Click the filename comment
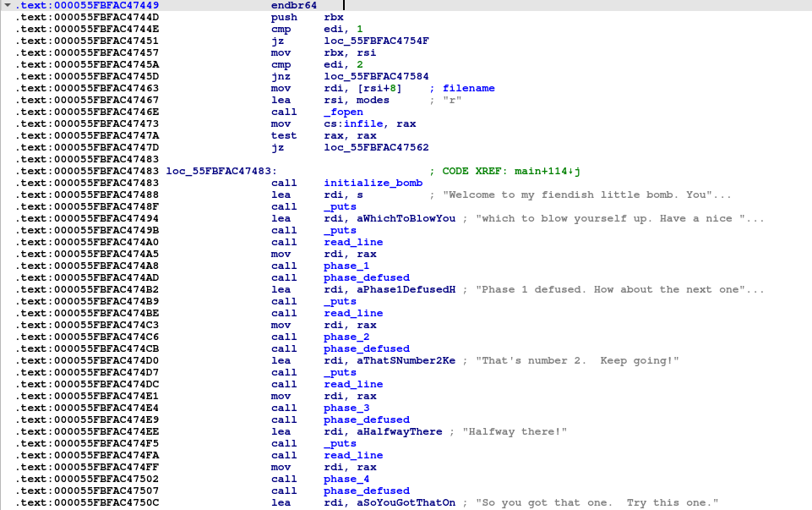 462,88
